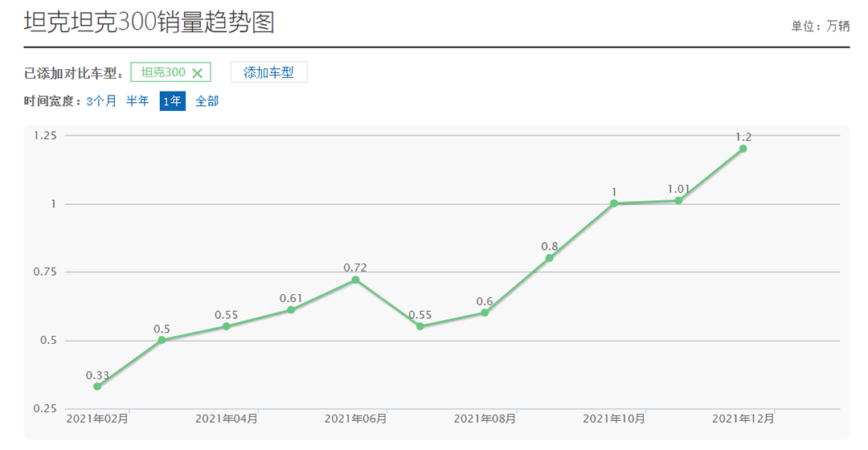868x450 pixels.
Task: Click the 添加车型 button
Action: pyautogui.click(x=268, y=72)
